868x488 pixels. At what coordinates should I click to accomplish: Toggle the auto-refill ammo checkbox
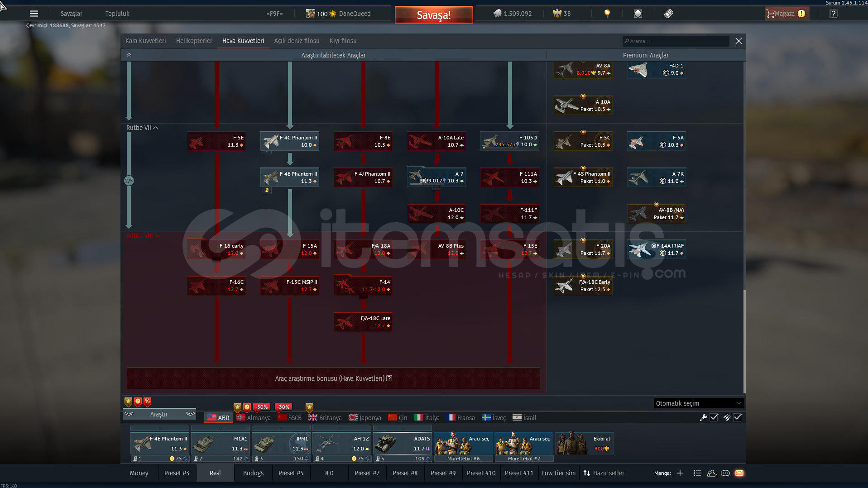coord(738,417)
